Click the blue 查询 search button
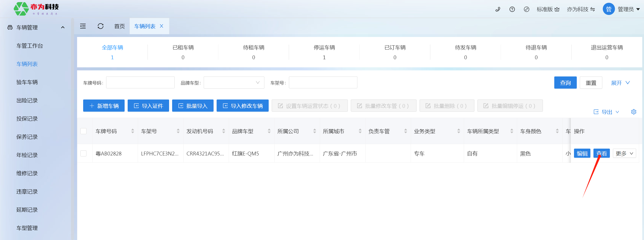The image size is (644, 240). 565,83
